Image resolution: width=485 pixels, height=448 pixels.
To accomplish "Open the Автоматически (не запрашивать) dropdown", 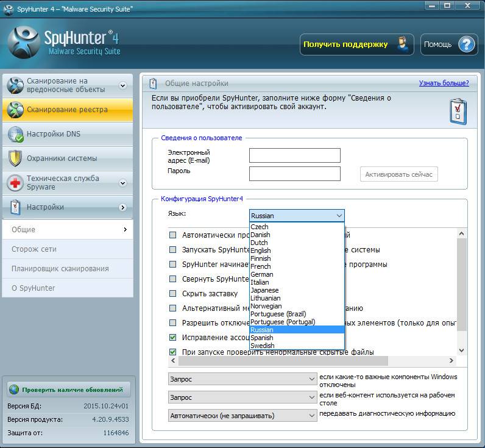I will (242, 416).
